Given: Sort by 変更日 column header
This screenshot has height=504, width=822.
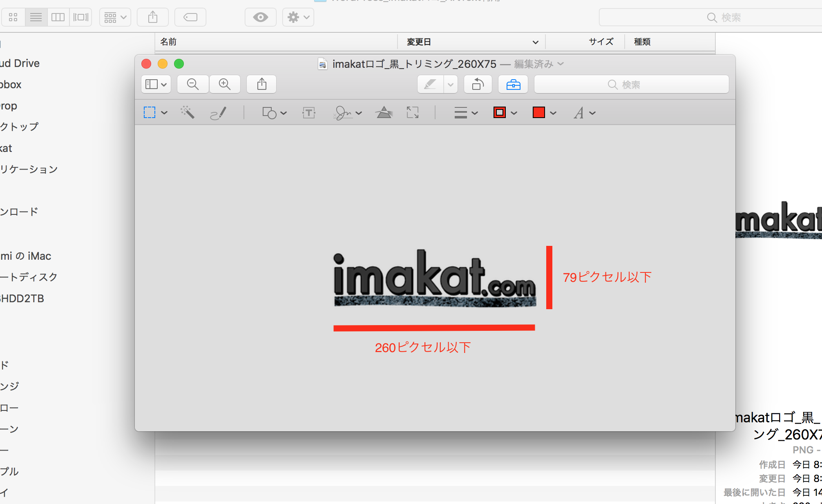Looking at the screenshot, I should tap(472, 42).
